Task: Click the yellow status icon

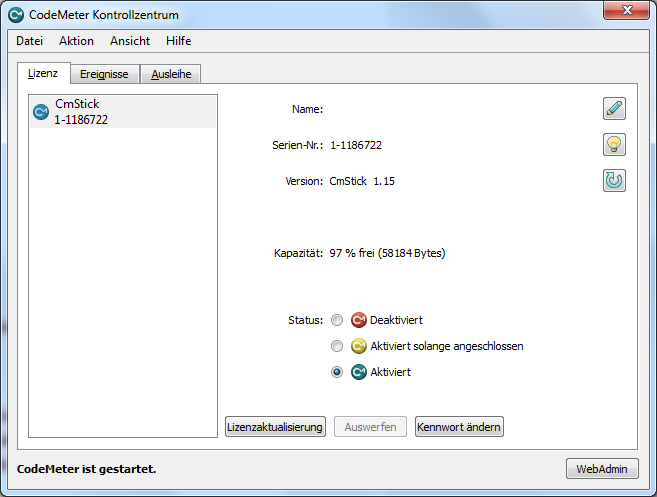Action: point(359,346)
